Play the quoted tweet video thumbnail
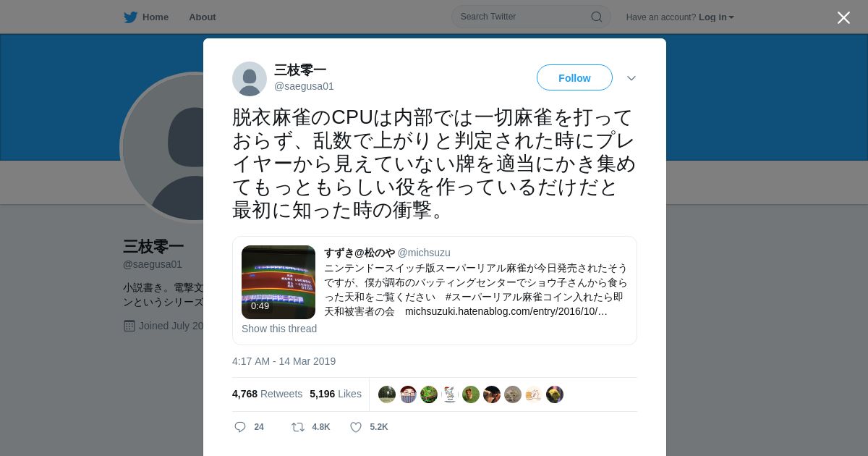The width and height of the screenshot is (868, 456). coord(278,282)
